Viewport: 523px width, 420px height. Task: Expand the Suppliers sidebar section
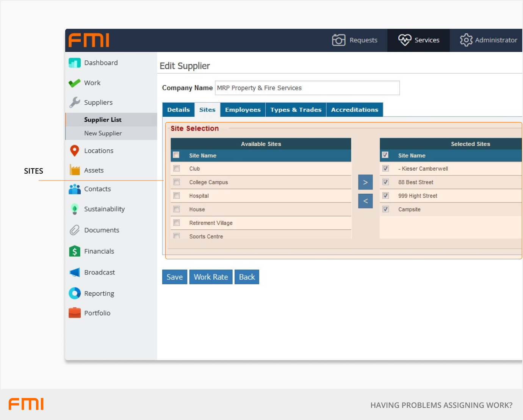point(98,103)
